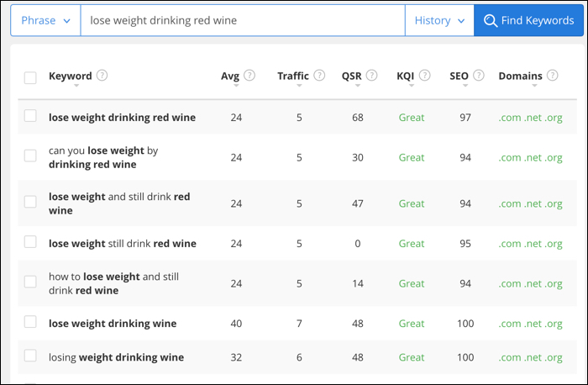Viewport: 588px width, 385px height.
Task: Select checkbox for 'lose weight drinking wine'
Action: click(x=30, y=322)
